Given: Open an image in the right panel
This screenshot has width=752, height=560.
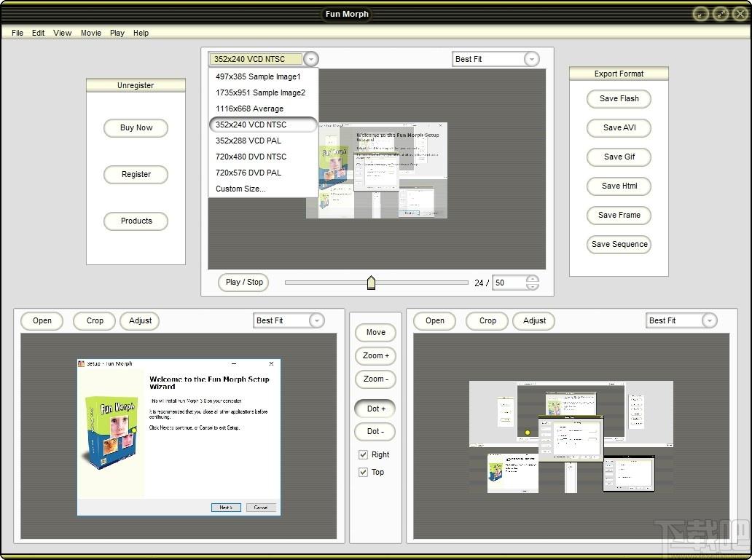Looking at the screenshot, I should pos(434,320).
